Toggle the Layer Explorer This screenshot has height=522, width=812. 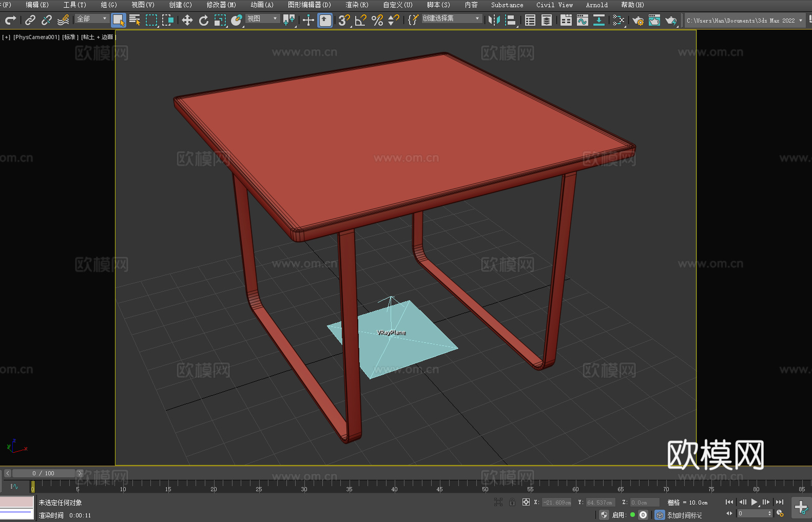(547, 20)
